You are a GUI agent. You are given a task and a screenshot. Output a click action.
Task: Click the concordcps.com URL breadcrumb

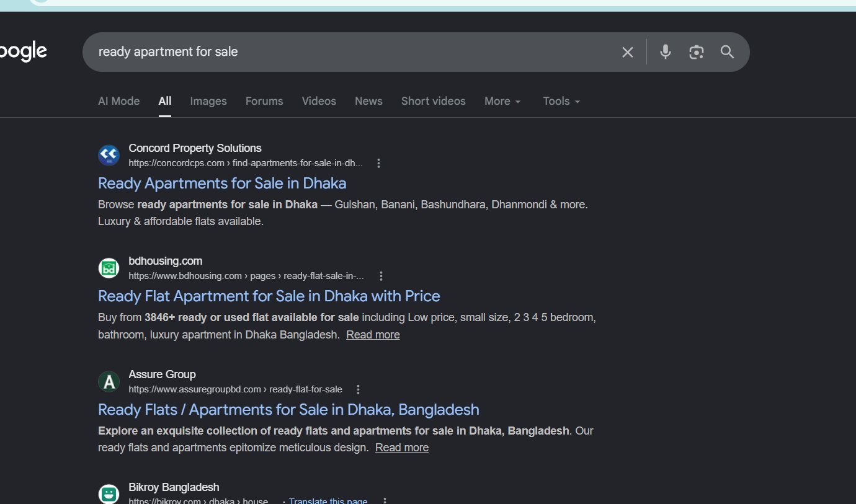(x=246, y=163)
